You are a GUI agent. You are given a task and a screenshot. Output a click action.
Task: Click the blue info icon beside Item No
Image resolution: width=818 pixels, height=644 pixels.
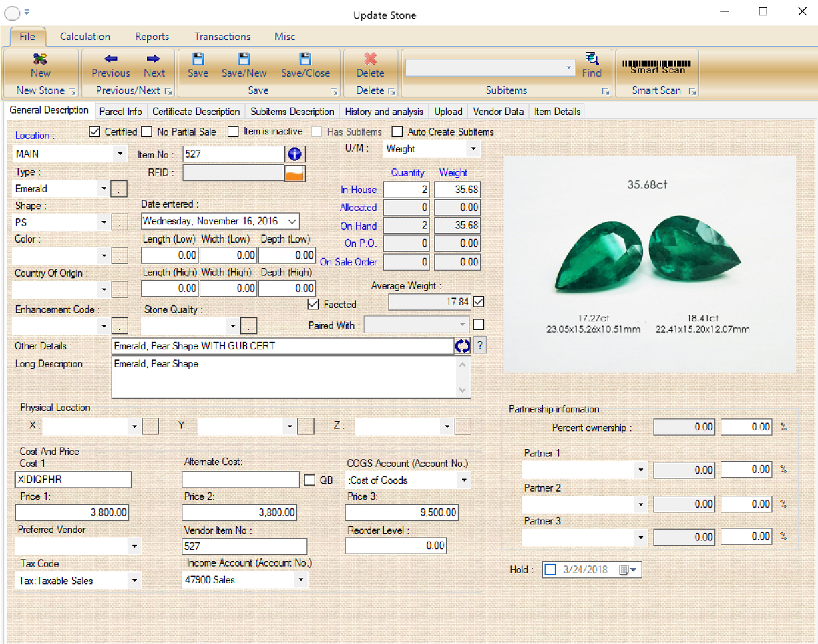point(295,154)
